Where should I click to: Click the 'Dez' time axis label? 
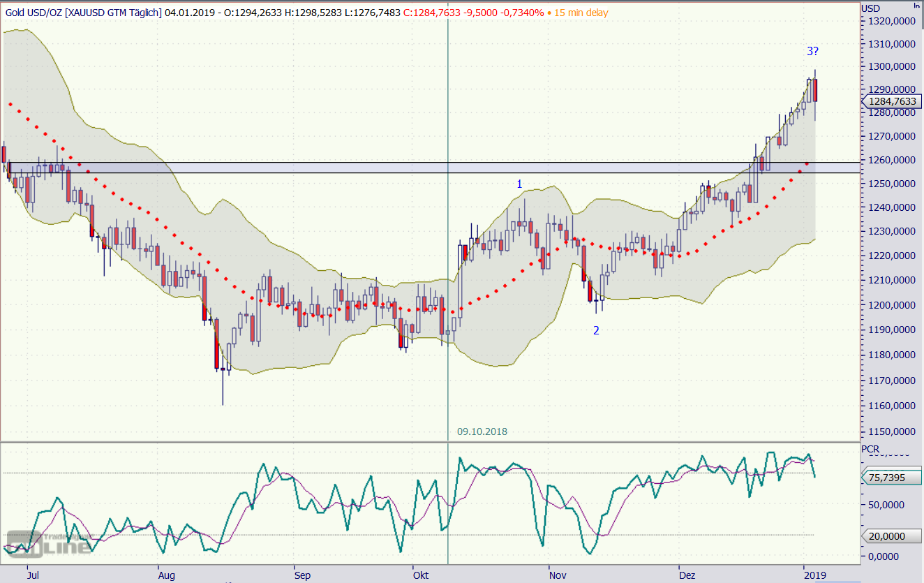pyautogui.click(x=687, y=575)
